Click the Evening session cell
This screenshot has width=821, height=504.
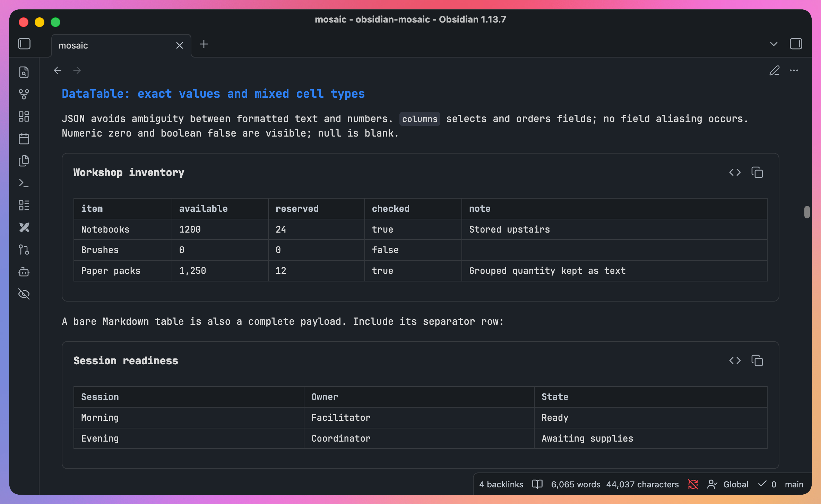pyautogui.click(x=189, y=438)
